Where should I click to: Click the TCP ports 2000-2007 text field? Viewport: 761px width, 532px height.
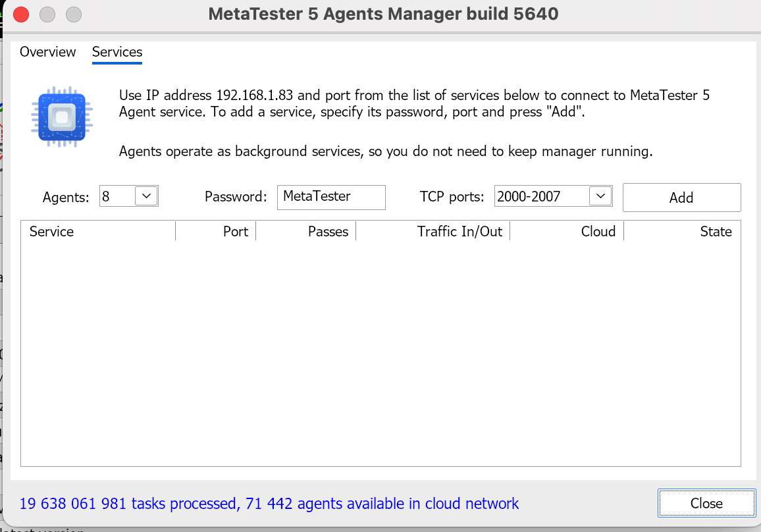pyautogui.click(x=540, y=196)
